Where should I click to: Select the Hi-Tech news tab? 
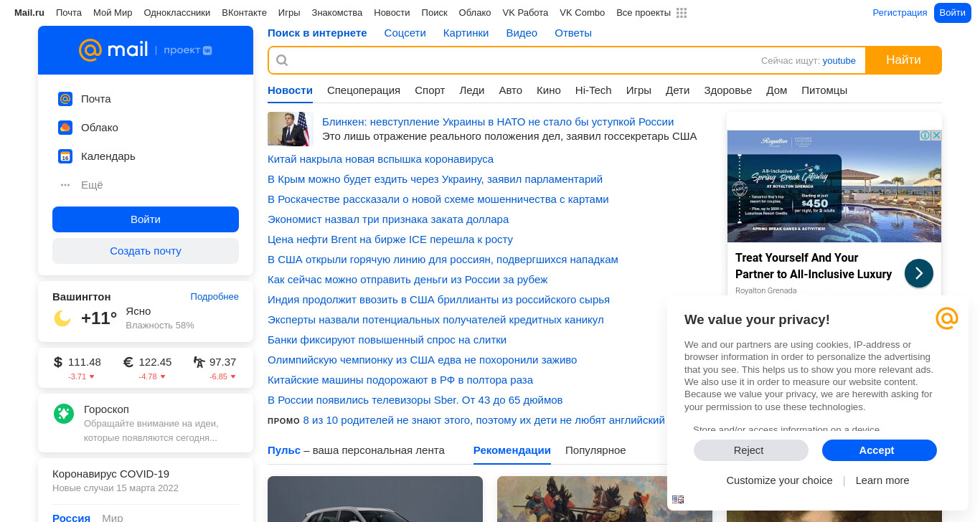pyautogui.click(x=593, y=90)
